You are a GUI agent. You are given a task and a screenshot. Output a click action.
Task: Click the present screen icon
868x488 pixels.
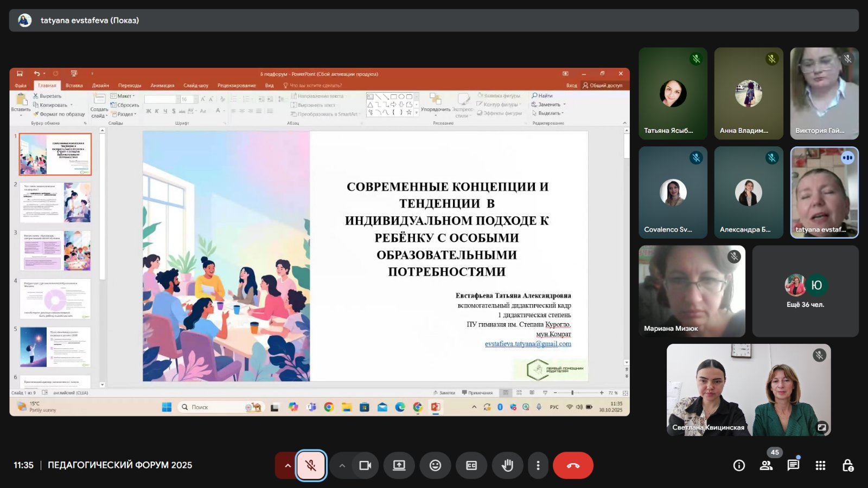pos(399,465)
